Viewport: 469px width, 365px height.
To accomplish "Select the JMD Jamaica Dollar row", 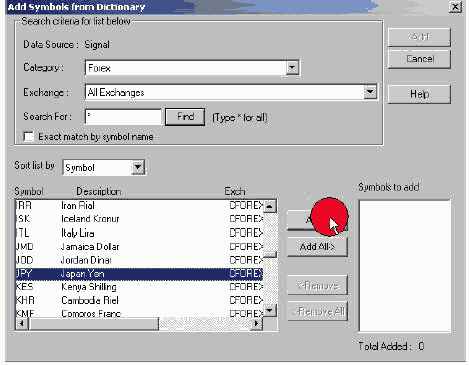I will 139,247.
